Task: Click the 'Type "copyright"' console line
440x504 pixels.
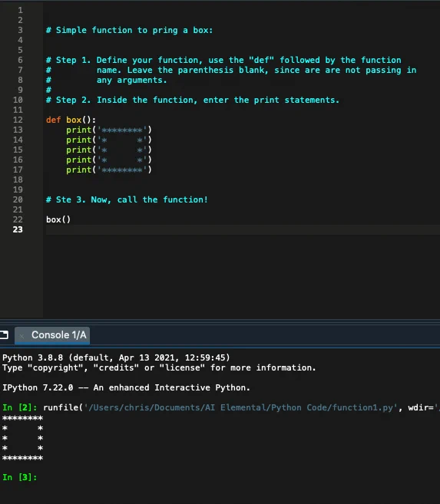Action: 159,367
